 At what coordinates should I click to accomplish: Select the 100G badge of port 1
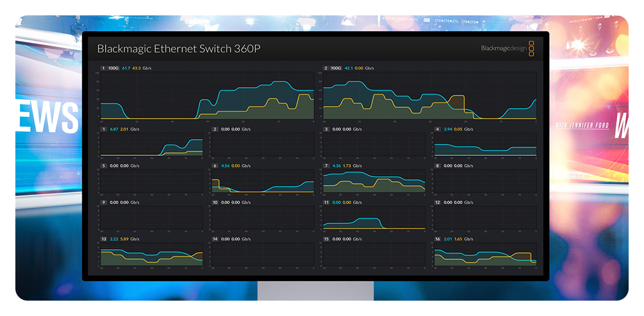pos(113,68)
